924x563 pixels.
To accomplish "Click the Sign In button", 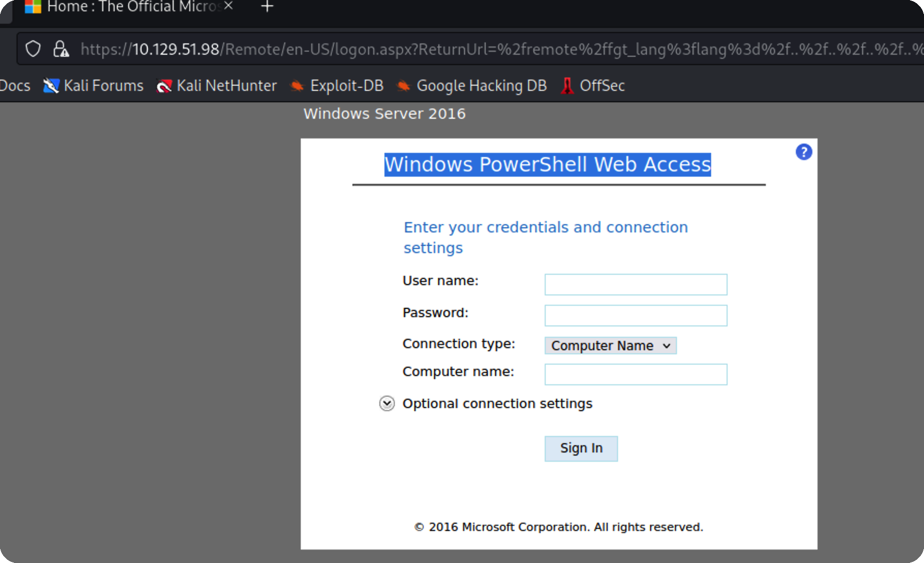I will (581, 448).
